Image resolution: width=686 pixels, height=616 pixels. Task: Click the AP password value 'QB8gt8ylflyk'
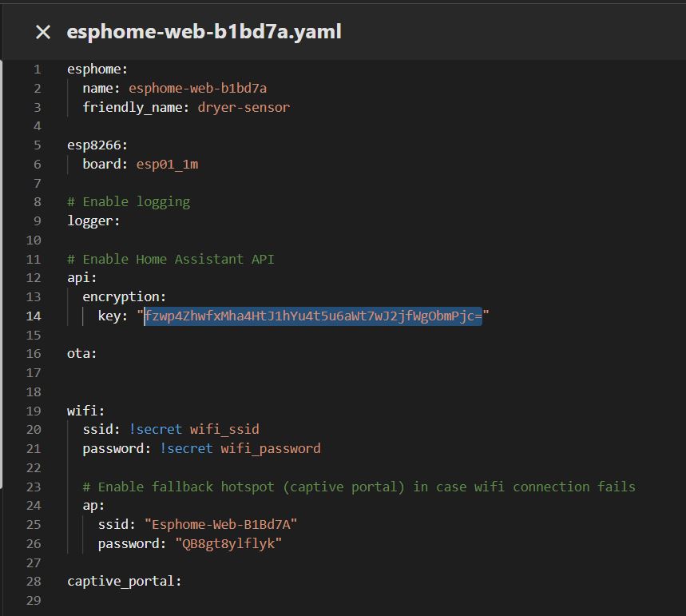point(228,543)
